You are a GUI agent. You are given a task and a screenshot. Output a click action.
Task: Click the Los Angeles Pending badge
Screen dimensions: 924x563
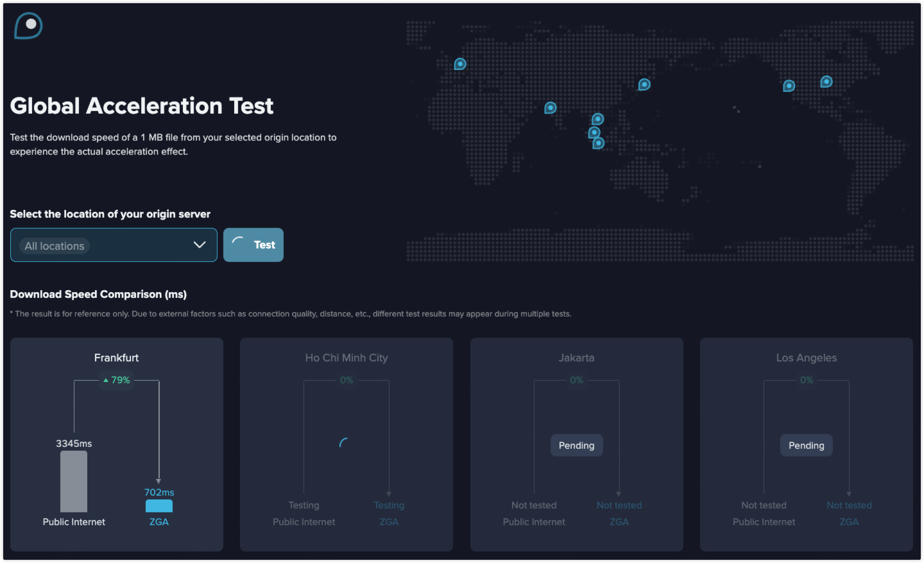tap(807, 446)
